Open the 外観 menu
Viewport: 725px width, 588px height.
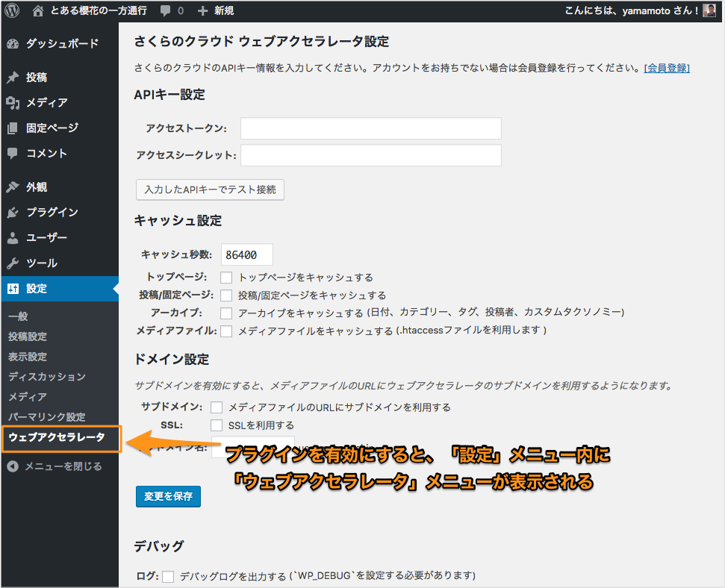[x=60, y=187]
